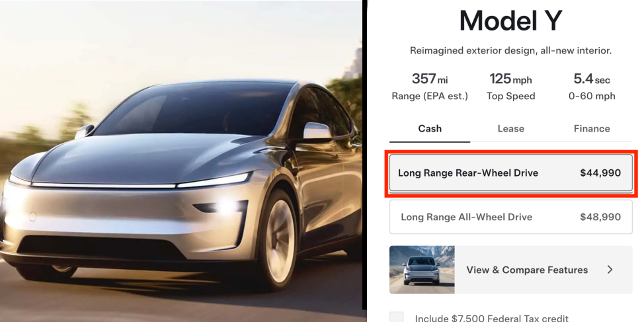The image size is (644, 322).
Task: Choose Long Range Rear-Wheel Drive trim
Action: click(x=511, y=173)
